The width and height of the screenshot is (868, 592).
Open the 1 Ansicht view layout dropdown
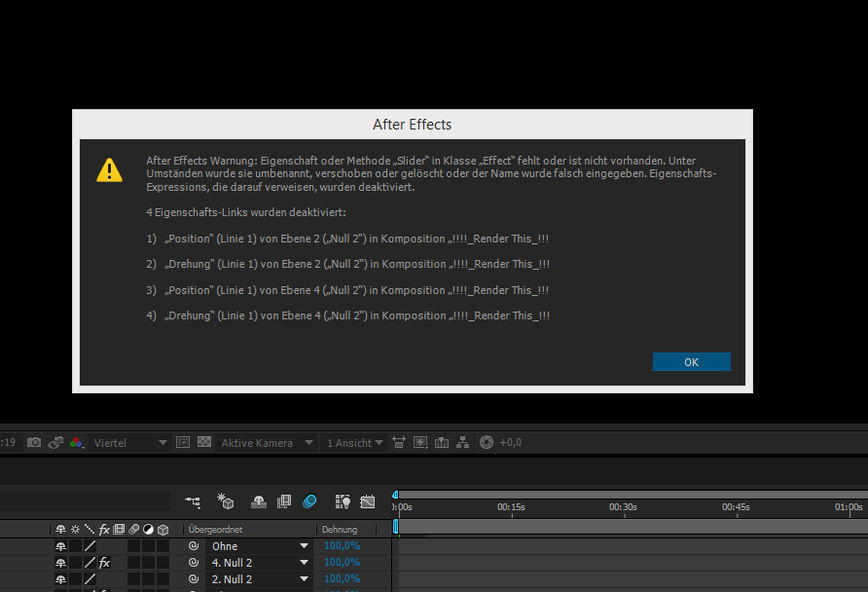coord(354,442)
